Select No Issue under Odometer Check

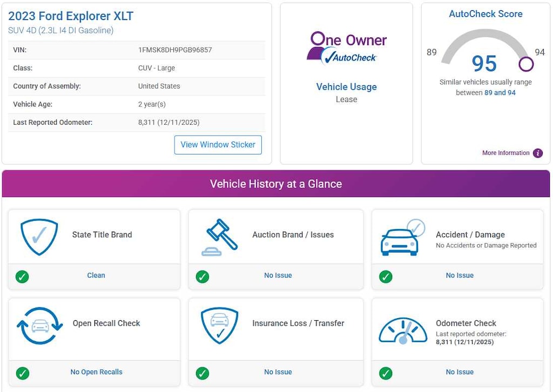click(459, 372)
